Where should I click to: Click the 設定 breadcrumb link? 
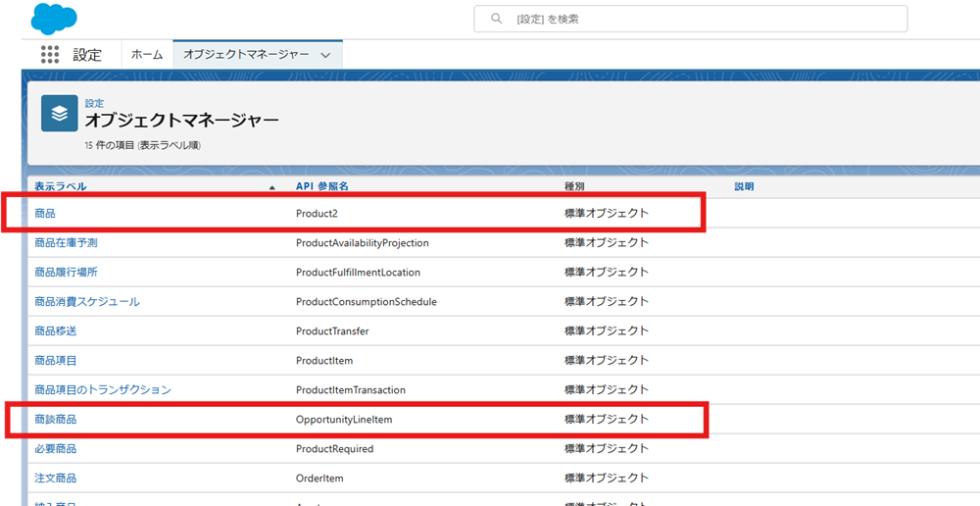[x=94, y=103]
